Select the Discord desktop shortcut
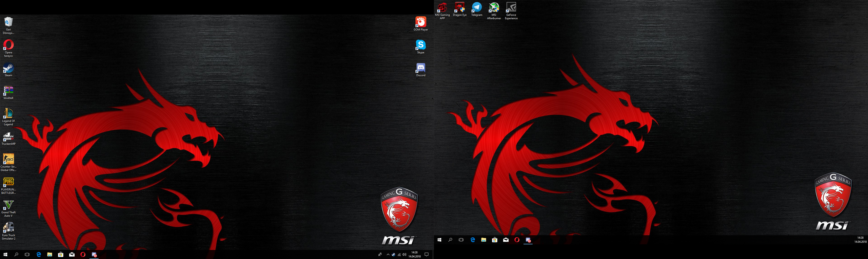 point(420,70)
